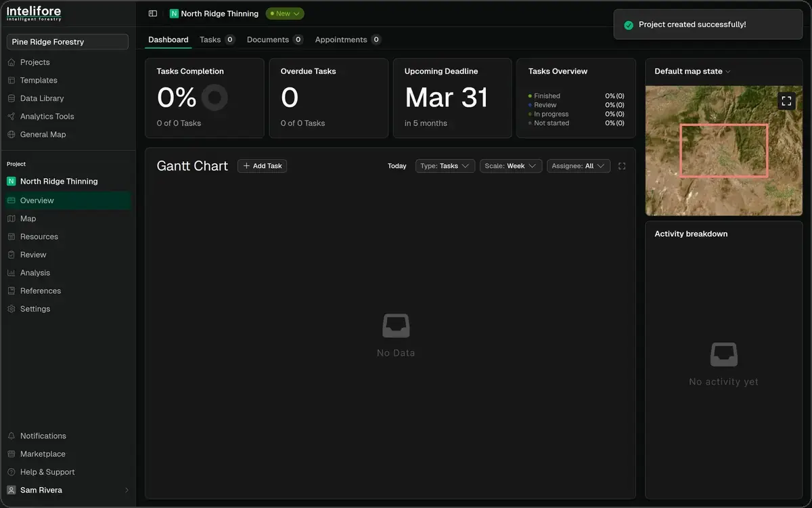The height and width of the screenshot is (508, 812).
Task: Click the Review clipboard icon
Action: coord(12,255)
